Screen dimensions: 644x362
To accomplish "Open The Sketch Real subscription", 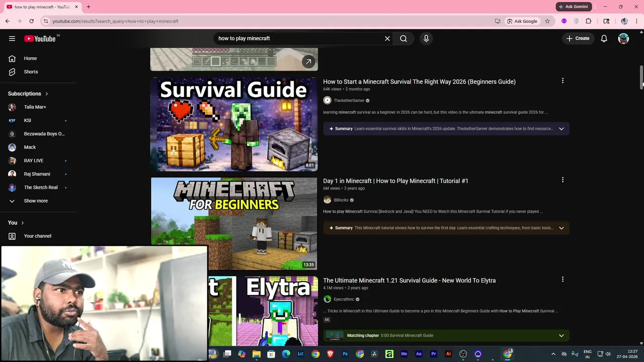I will pos(41,188).
